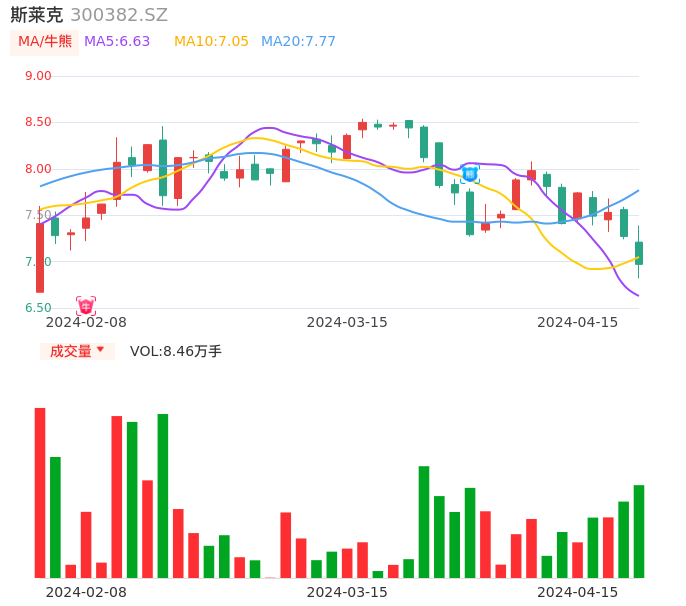Viewport: 686px width, 606px height.
Task: Click the 2024-04-15 date label under the volume chart
Action: click(577, 592)
